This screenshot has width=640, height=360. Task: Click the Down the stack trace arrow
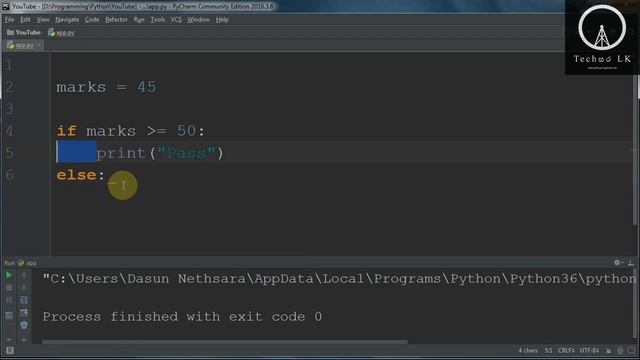(x=24, y=288)
